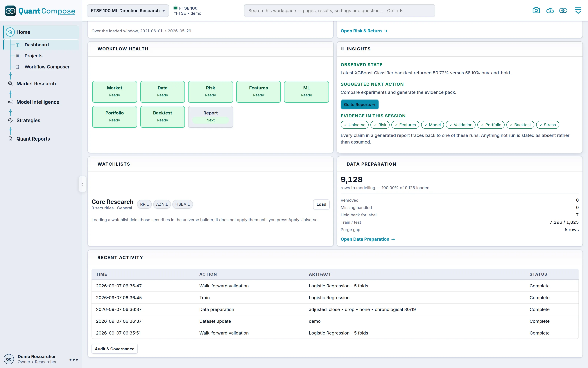Click the Universe evidence chip
The width and height of the screenshot is (588, 368).
point(354,125)
